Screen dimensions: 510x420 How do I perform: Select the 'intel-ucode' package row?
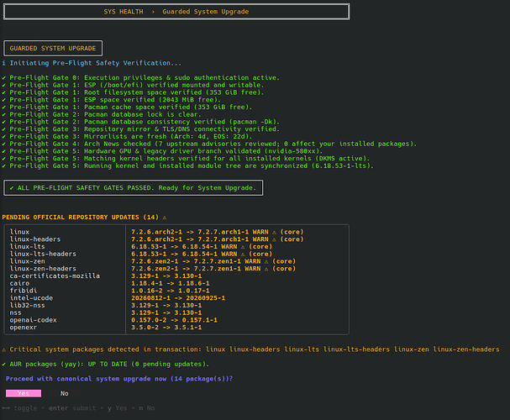tap(31, 297)
